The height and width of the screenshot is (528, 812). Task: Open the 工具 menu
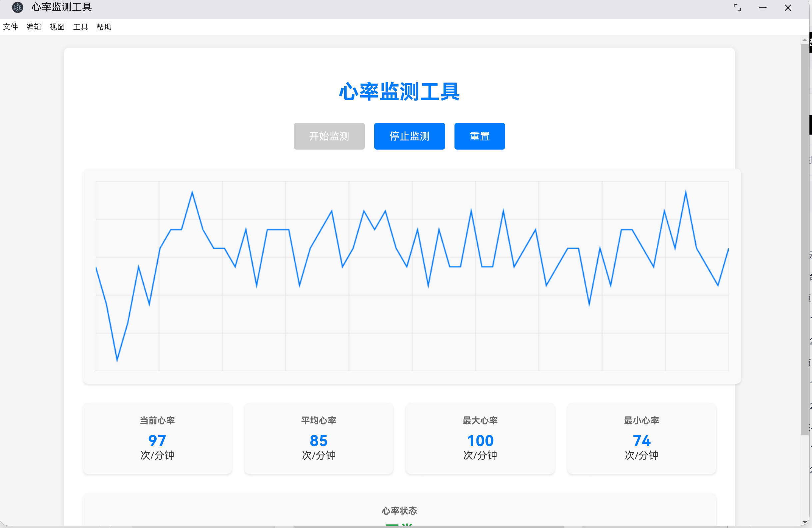[x=81, y=27]
